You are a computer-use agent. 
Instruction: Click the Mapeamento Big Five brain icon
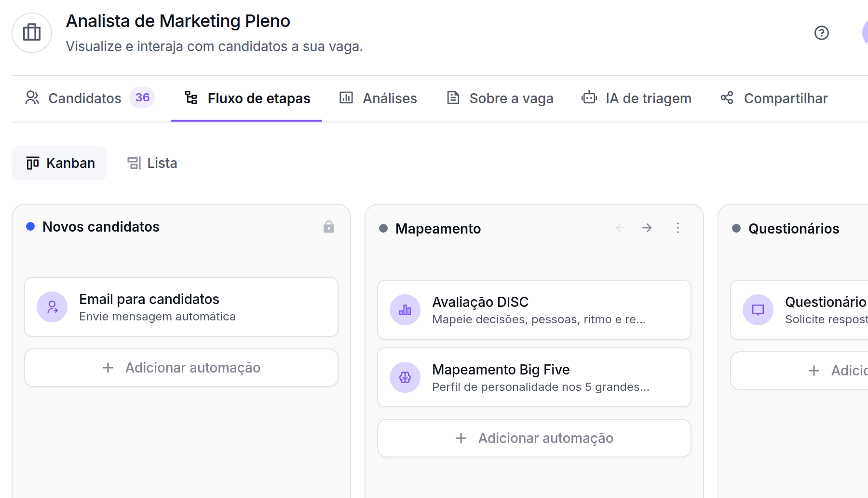pos(405,377)
